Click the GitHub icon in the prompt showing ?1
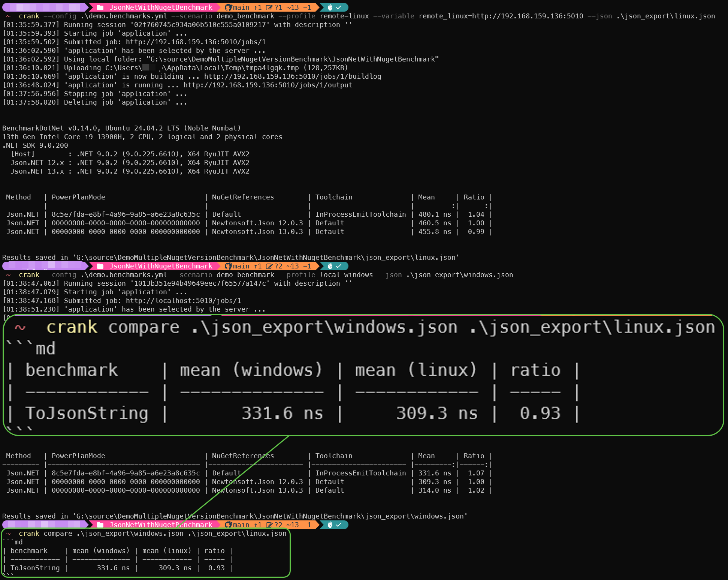Screen dimensions: 728x580 pyautogui.click(x=228, y=7)
